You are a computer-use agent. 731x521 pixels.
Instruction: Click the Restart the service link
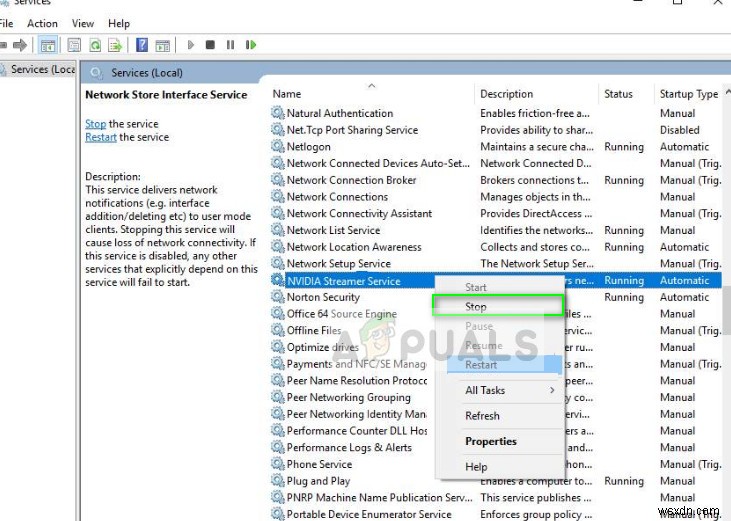click(x=101, y=137)
